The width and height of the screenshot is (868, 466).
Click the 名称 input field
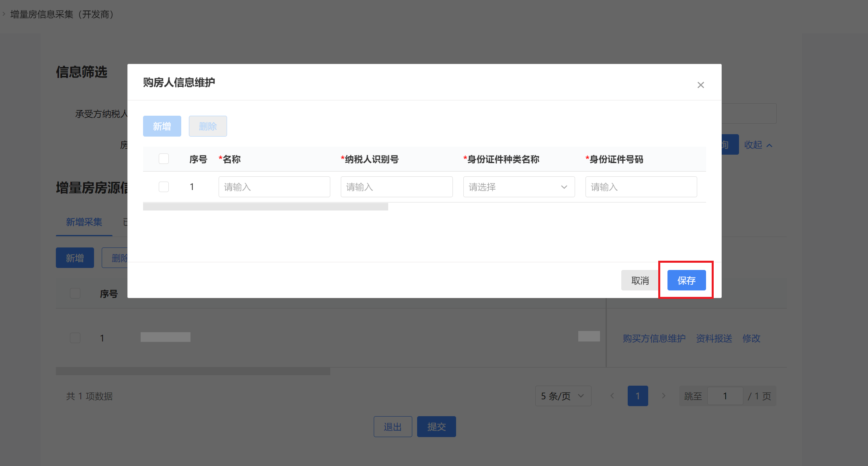[274, 187]
